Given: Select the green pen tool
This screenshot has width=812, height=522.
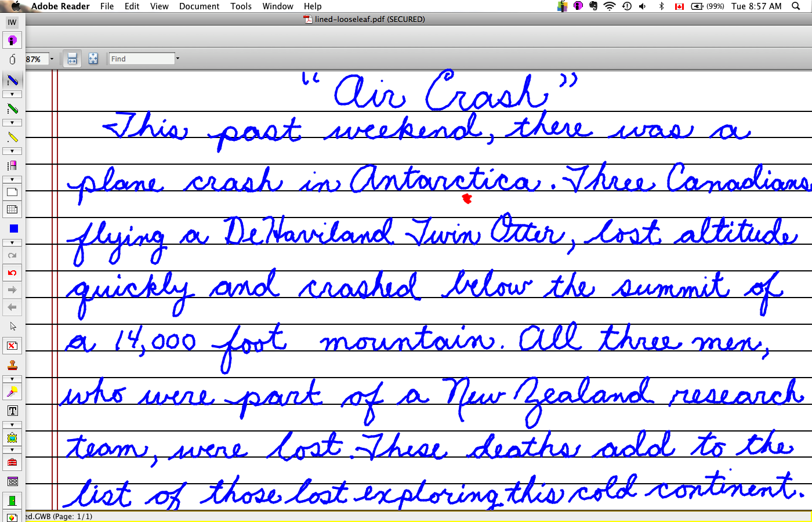Looking at the screenshot, I should tap(12, 108).
